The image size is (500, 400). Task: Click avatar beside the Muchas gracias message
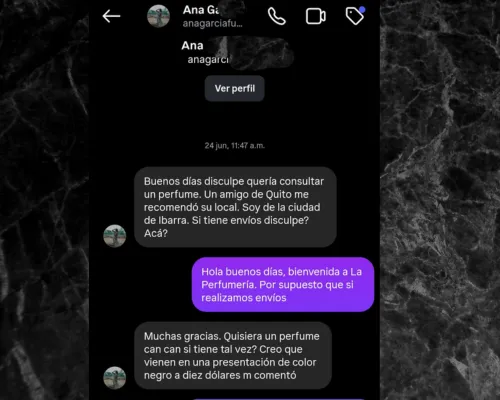tap(115, 378)
